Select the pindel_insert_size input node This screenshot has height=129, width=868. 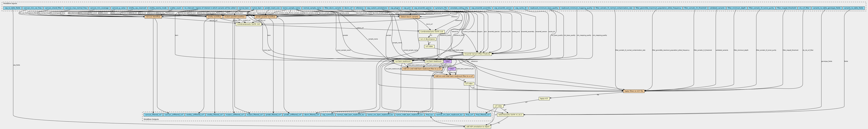pyautogui.click(x=272, y=8)
